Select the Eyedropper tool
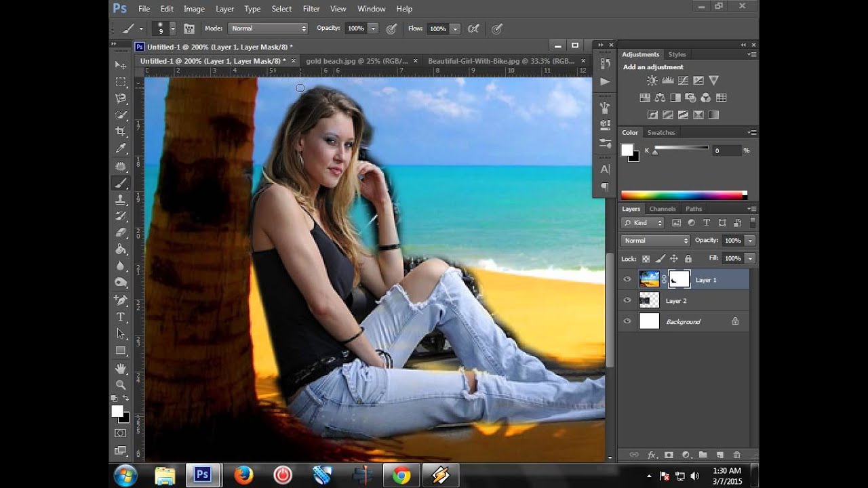Image resolution: width=868 pixels, height=488 pixels. click(121, 148)
